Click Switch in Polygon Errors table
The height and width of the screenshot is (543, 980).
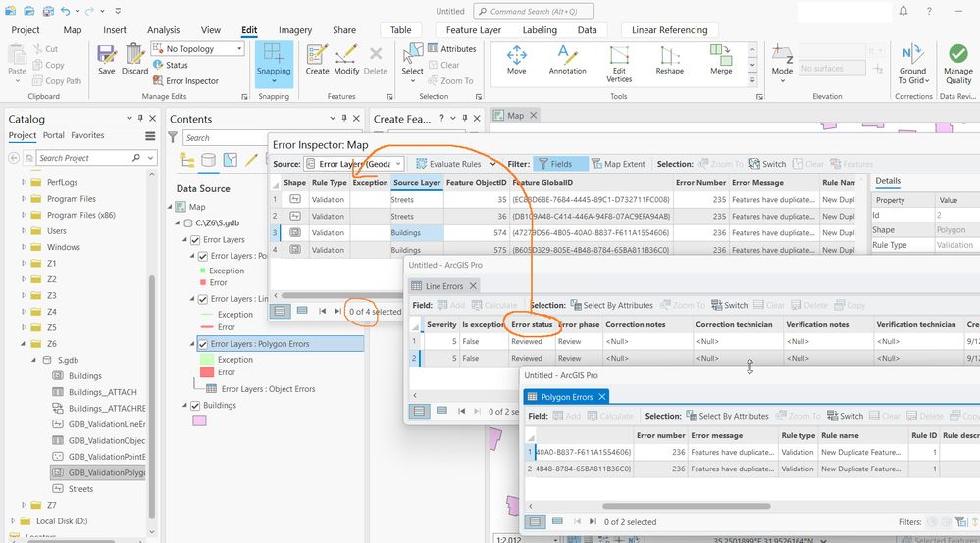click(x=845, y=416)
